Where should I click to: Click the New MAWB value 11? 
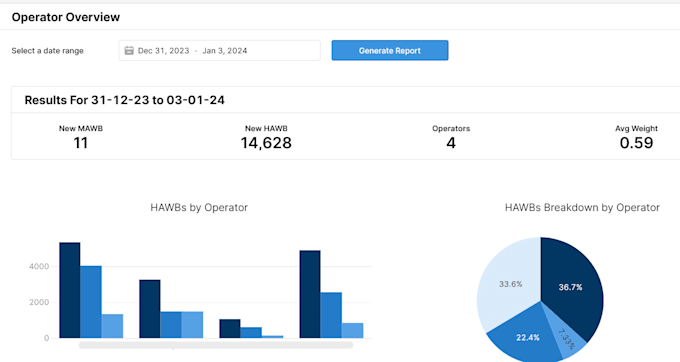click(81, 143)
